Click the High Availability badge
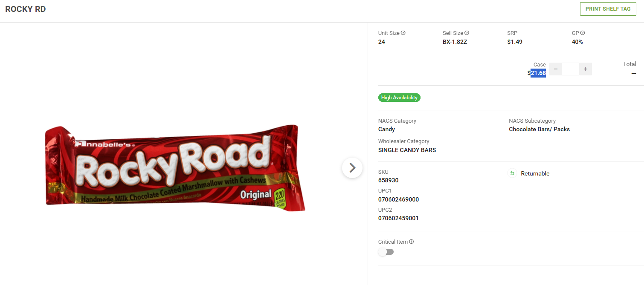644x285 pixels. (399, 98)
